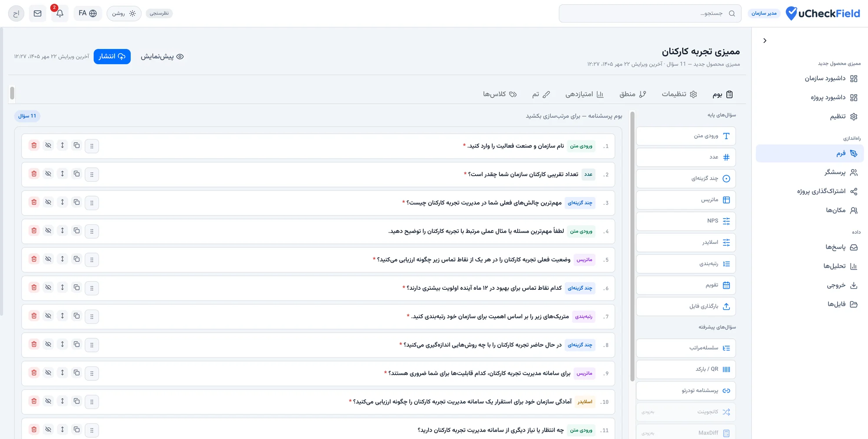Open notifications bell
This screenshot has height=439, width=868.
tap(60, 13)
